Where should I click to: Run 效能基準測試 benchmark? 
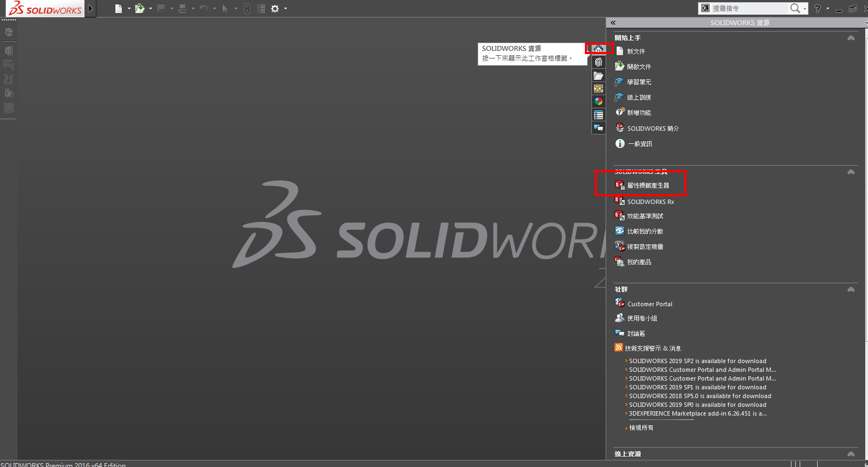coord(645,216)
